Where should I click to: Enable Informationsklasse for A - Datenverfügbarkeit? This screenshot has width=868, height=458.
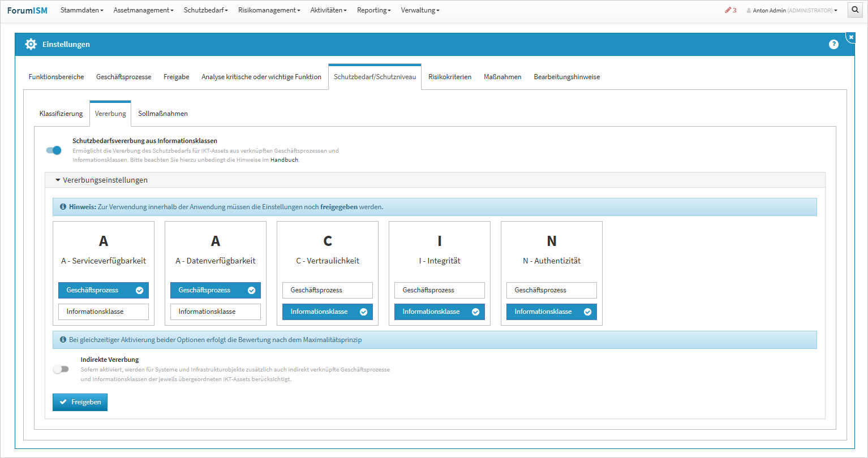(215, 312)
